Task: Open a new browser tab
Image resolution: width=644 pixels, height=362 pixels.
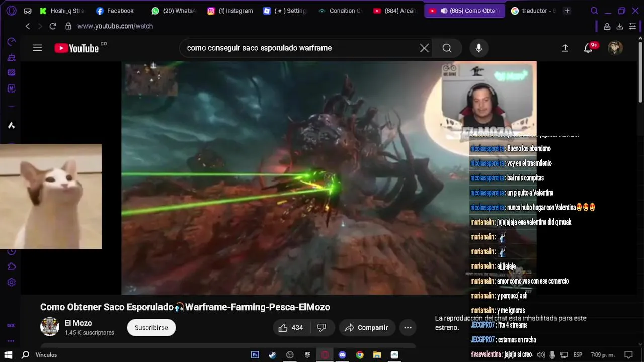Action: pos(567,11)
